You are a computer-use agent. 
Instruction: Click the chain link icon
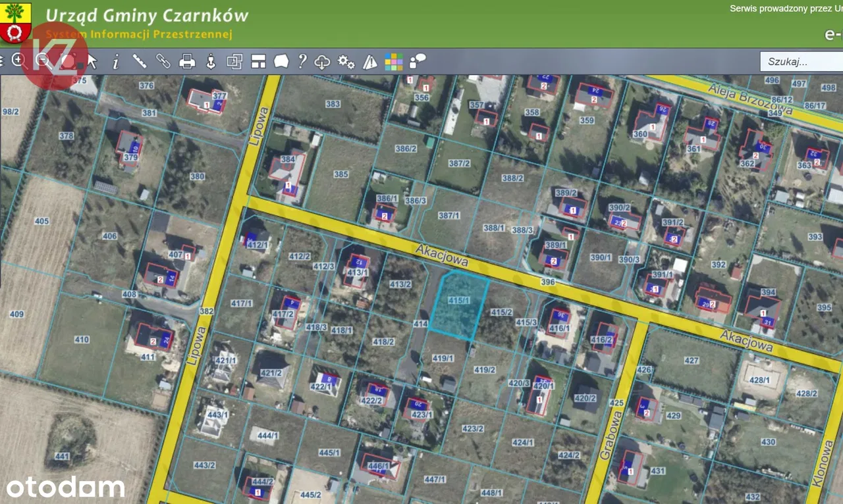click(x=163, y=62)
